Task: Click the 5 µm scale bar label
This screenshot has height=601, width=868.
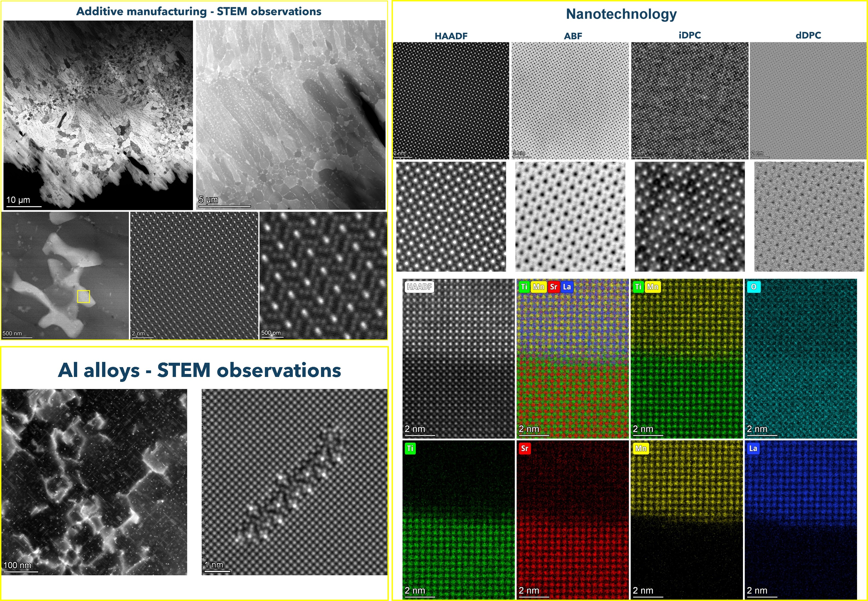Action: click(x=208, y=200)
